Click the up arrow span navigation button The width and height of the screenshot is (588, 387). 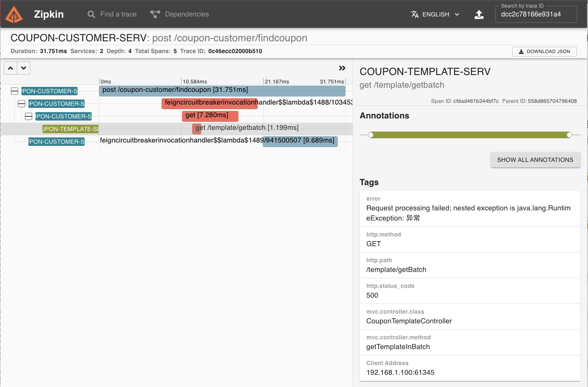pos(11,68)
